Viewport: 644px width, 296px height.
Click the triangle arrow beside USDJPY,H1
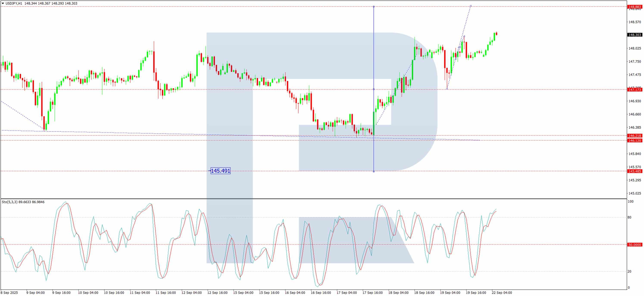pos(3,3)
